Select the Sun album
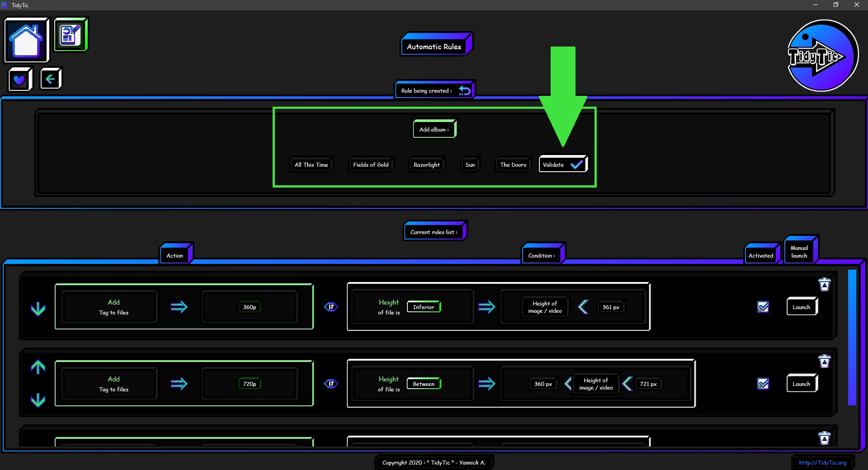The height and width of the screenshot is (470, 868). (x=470, y=164)
